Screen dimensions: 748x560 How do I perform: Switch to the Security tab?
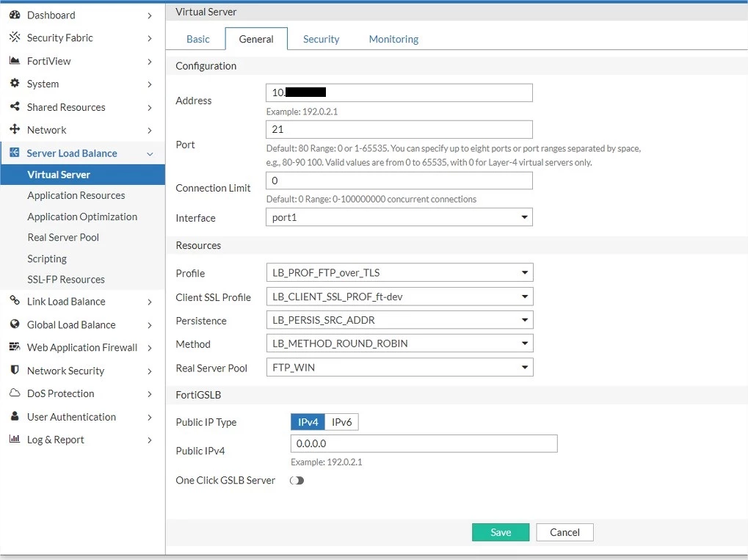tap(321, 39)
